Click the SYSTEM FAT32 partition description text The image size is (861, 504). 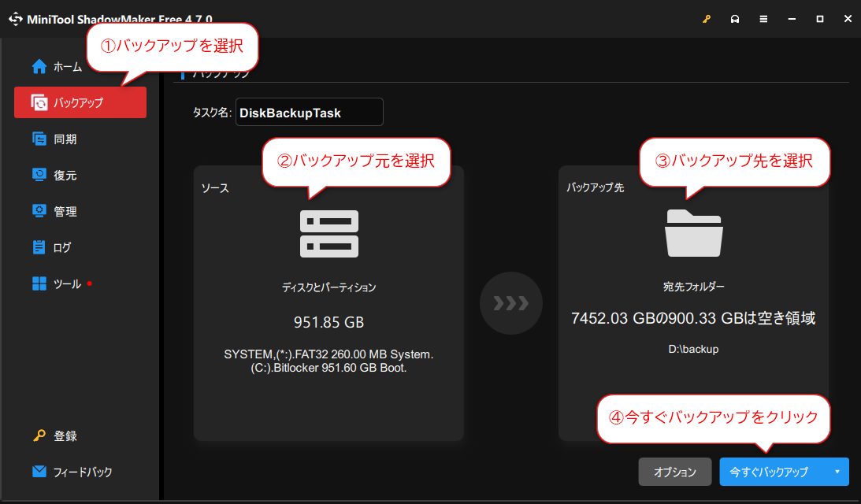click(328, 361)
